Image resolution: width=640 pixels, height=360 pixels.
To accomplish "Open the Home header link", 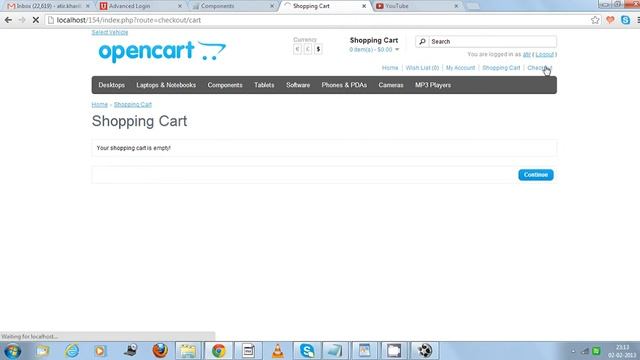I will pos(390,68).
